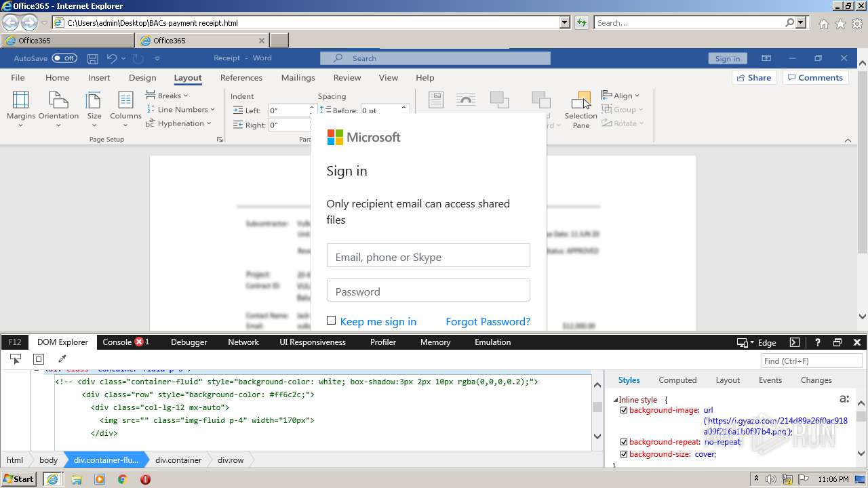Click the display web page highlights box icon

point(39,359)
